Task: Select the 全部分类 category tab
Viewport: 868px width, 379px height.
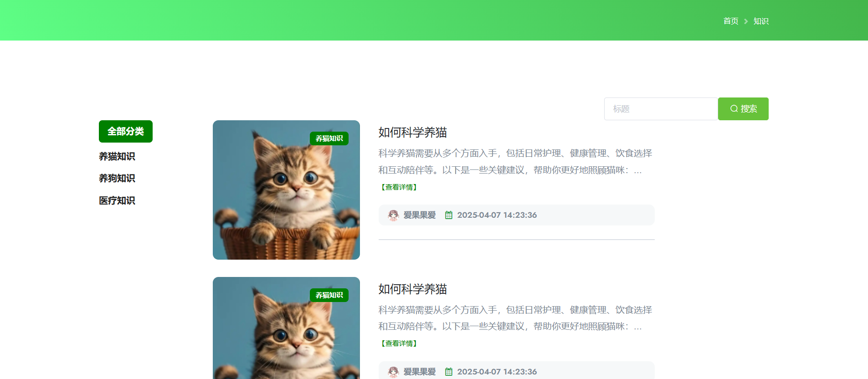Action: tap(126, 132)
